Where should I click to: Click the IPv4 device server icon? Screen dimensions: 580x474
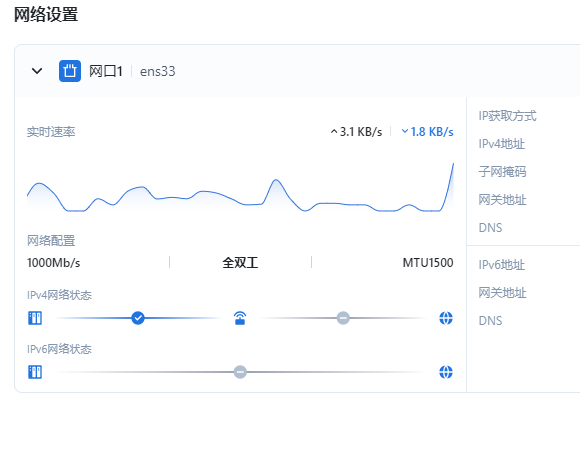35,318
